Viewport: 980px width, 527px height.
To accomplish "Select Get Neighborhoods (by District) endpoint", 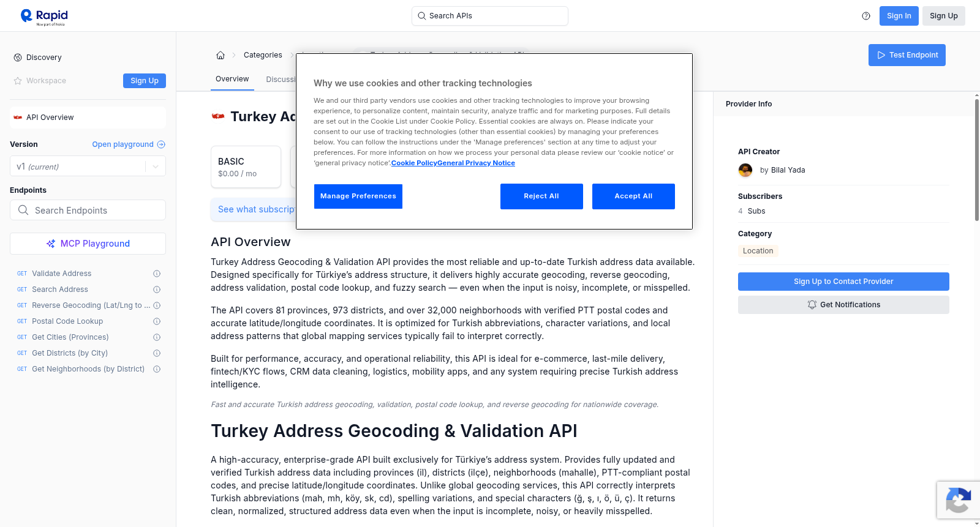I will click(88, 369).
